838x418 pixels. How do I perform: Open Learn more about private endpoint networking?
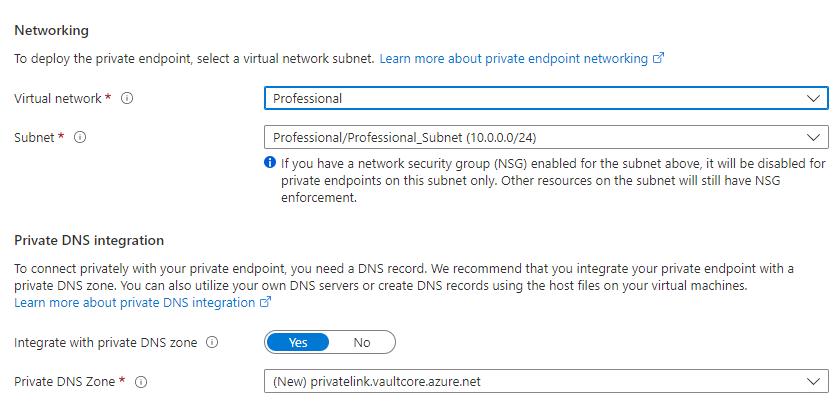[x=513, y=59]
